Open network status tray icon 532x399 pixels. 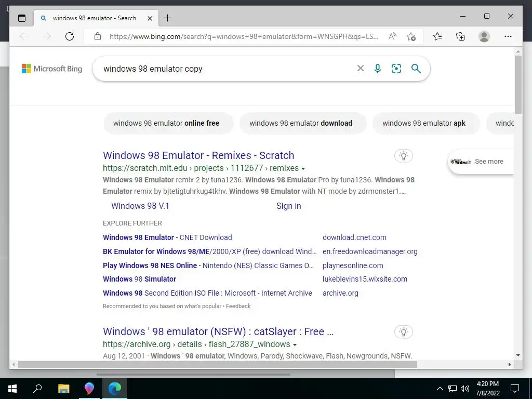[x=453, y=389]
